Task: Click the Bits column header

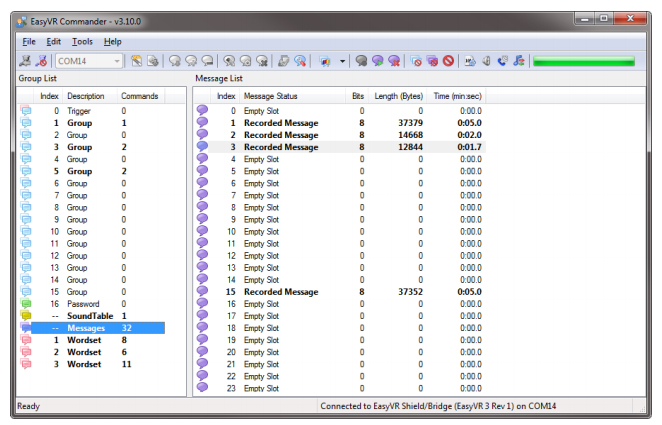Action: click(357, 96)
